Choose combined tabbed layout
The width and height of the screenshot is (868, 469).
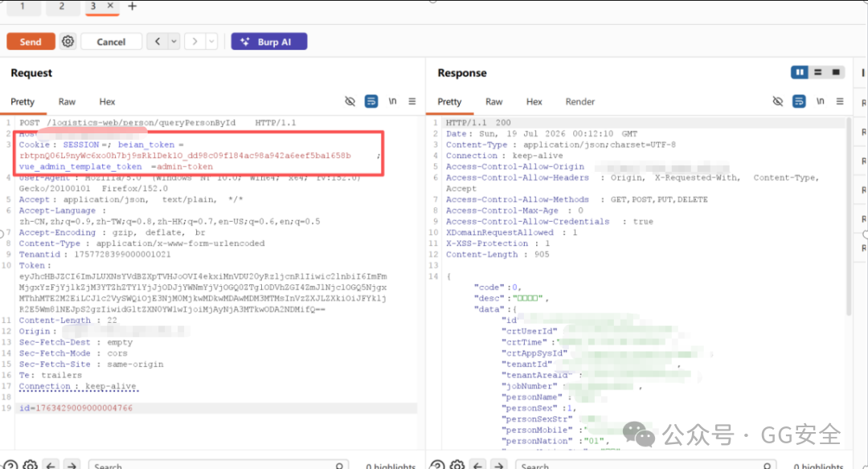point(836,72)
